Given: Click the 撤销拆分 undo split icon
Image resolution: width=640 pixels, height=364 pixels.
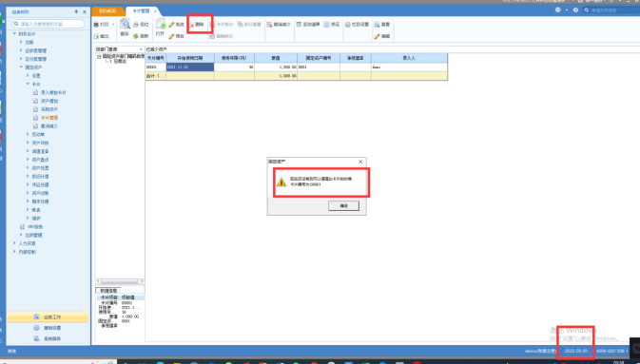Looking at the screenshot, I should pos(212,36).
